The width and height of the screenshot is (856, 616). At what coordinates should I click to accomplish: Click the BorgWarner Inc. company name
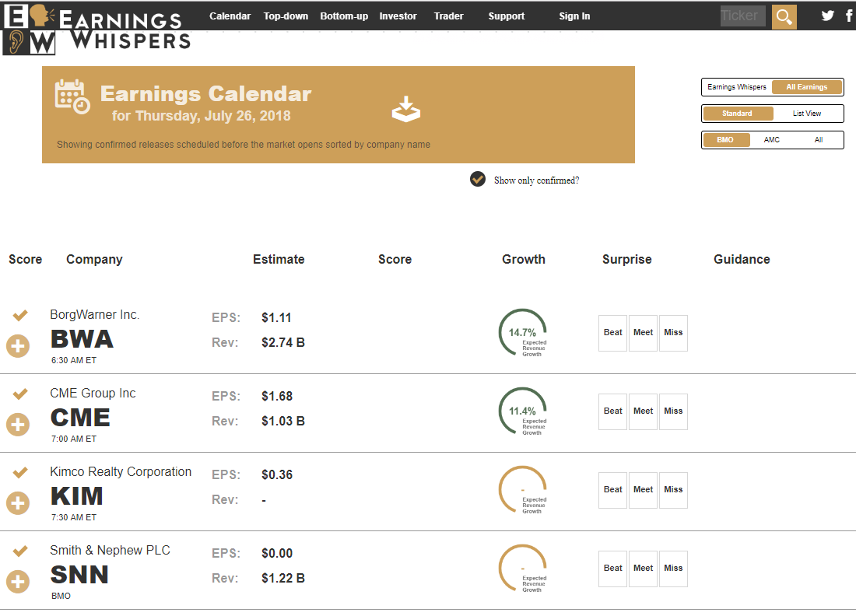point(94,315)
